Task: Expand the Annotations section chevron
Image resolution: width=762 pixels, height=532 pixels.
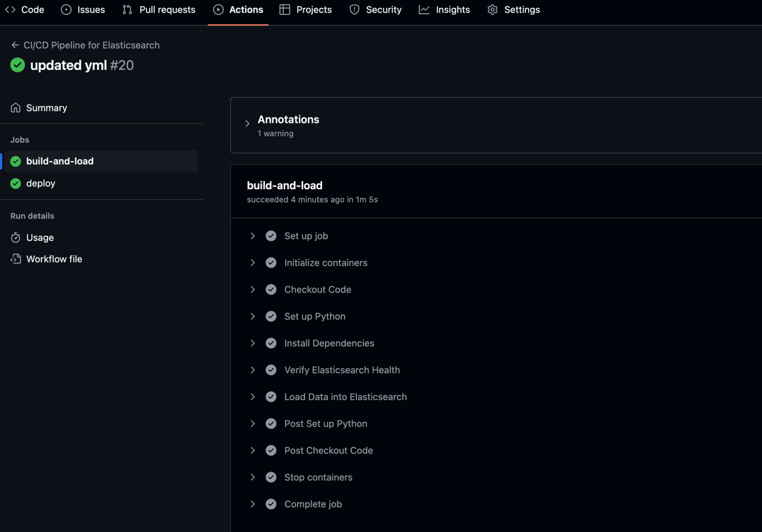Action: click(x=248, y=124)
